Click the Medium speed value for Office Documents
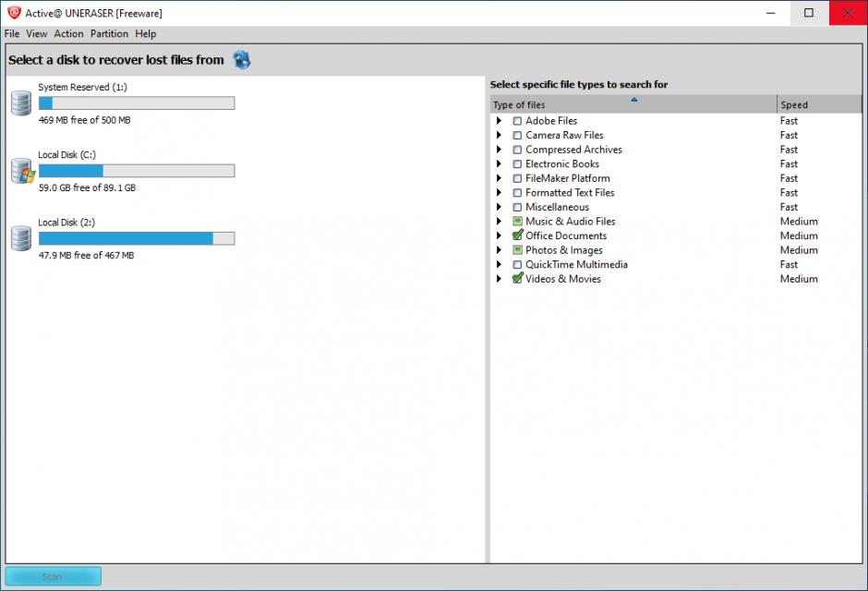The width and height of the screenshot is (868, 591). [x=799, y=235]
